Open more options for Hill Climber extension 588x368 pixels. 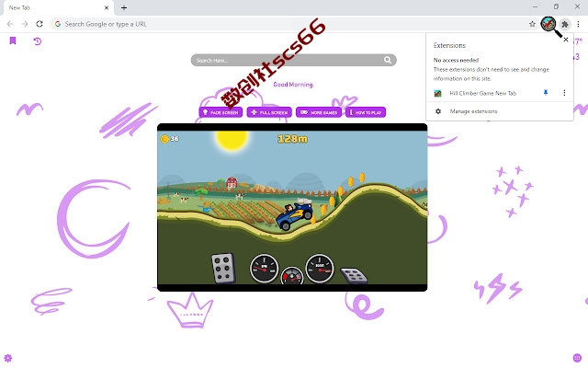click(564, 93)
